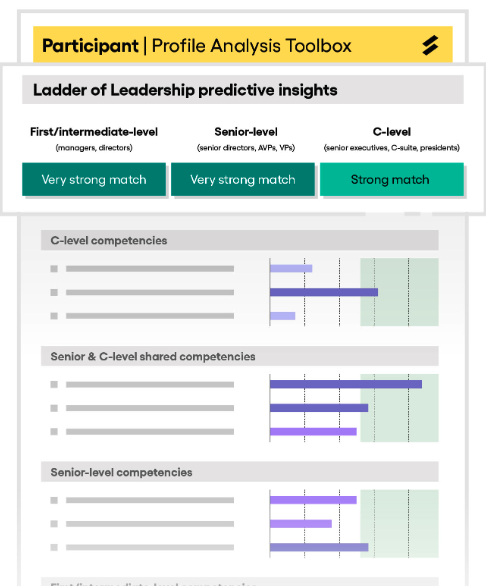
Task: Click the last square bullet under Senior-level competencies
Action: tap(54, 547)
